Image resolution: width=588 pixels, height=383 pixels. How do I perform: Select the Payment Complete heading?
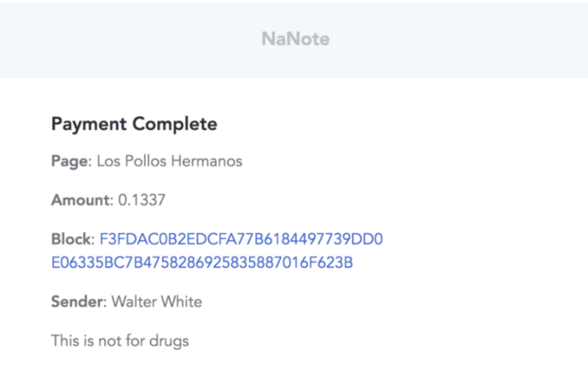134,124
